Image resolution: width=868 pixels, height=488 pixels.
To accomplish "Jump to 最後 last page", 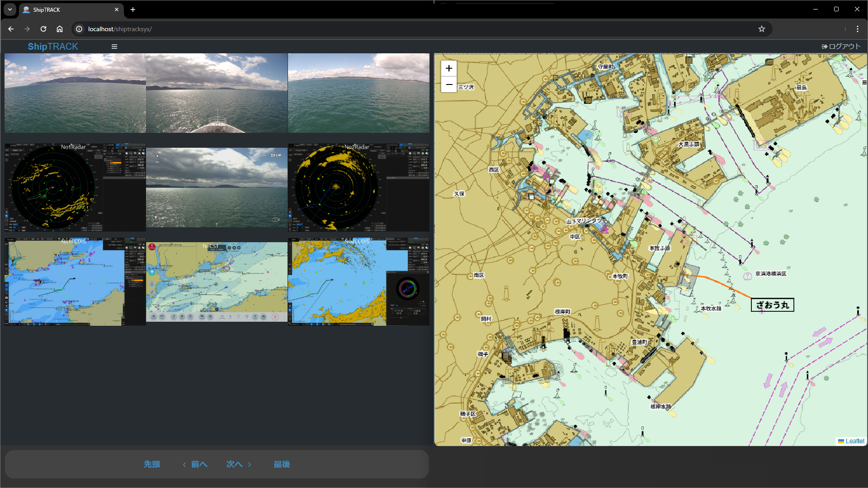I will click(282, 464).
